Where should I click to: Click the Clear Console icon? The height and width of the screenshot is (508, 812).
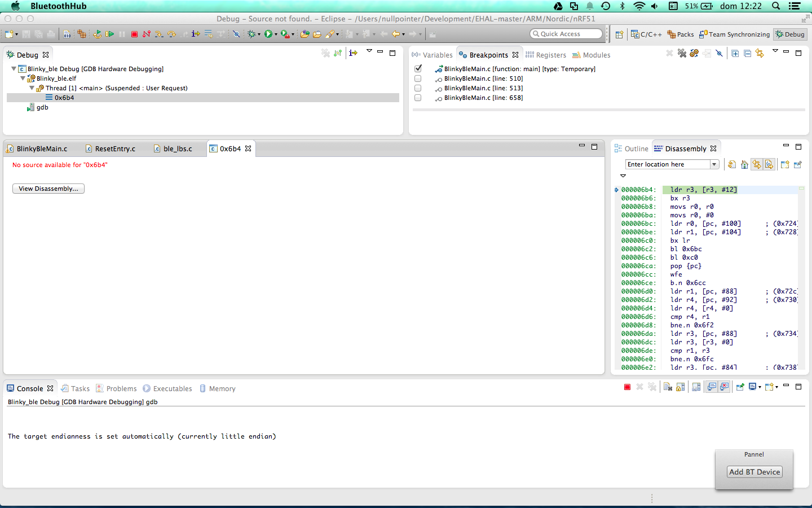pyautogui.click(x=668, y=387)
